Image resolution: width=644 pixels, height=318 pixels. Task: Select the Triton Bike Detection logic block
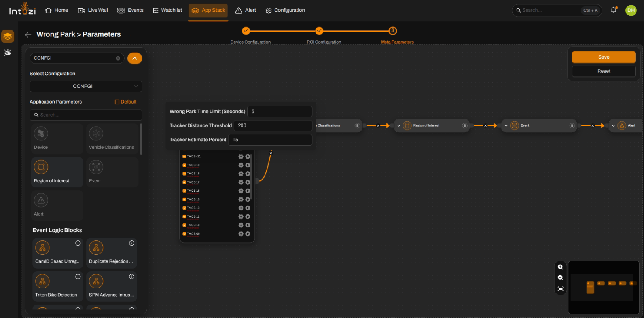coord(58,287)
